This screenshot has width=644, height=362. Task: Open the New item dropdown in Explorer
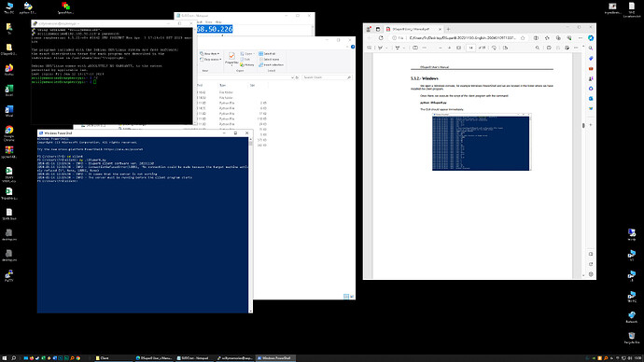(209, 54)
